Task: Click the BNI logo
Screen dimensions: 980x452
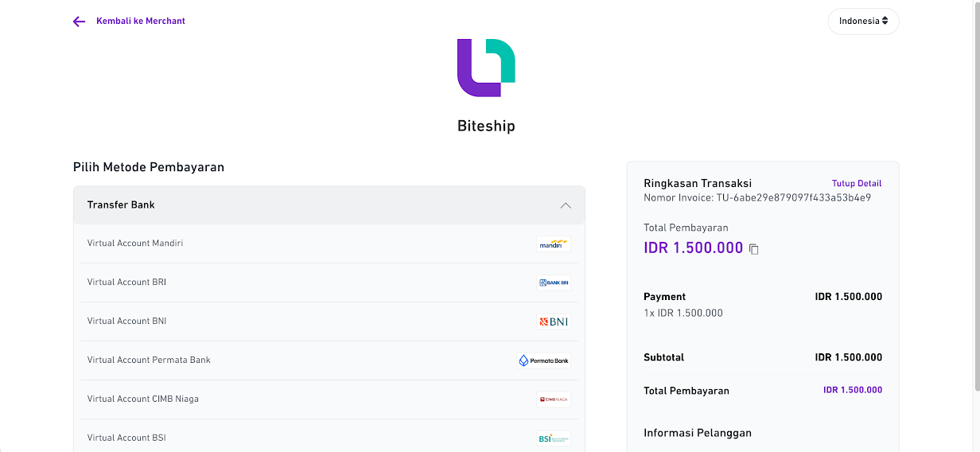Action: 554,321
